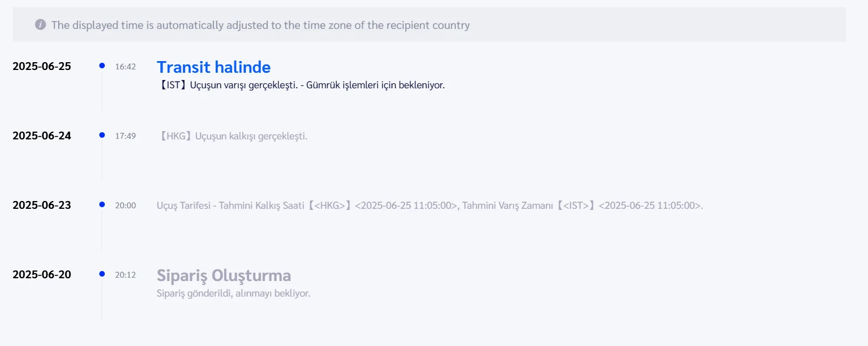868x346 pixels.
Task: Click the timeline dot for 2025-06-25
Action: 102,66
